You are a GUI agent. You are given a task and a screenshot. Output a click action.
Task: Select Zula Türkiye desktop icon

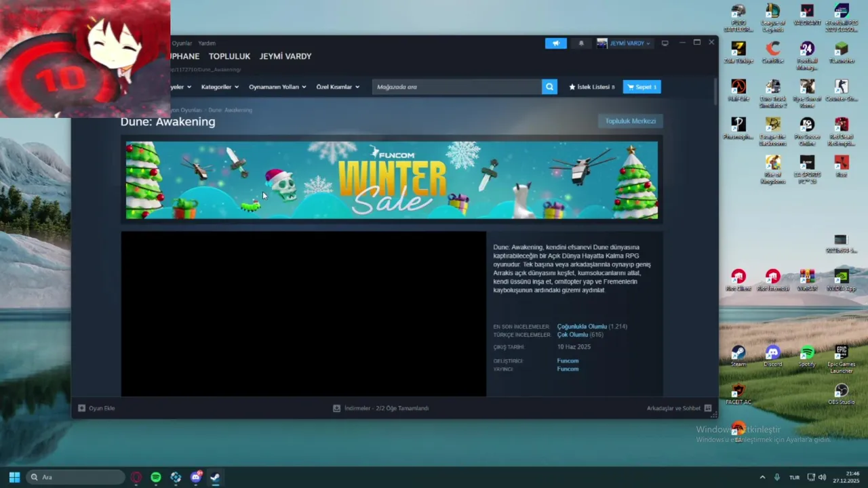738,53
